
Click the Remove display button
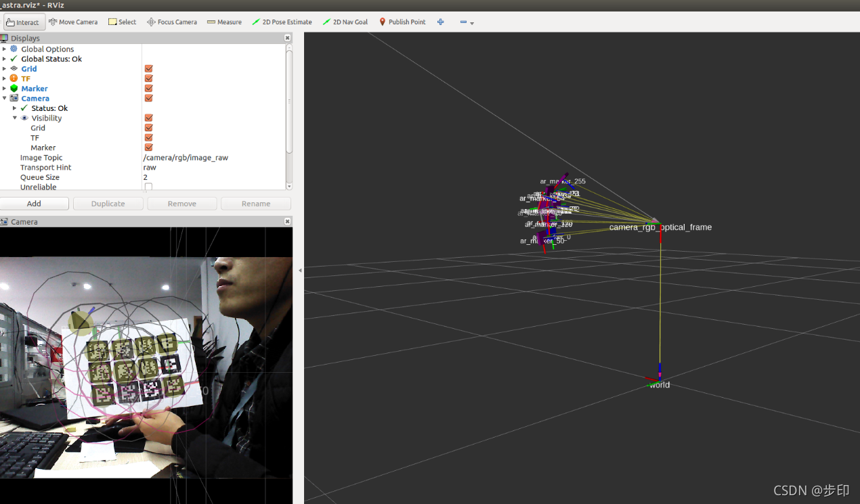point(182,204)
